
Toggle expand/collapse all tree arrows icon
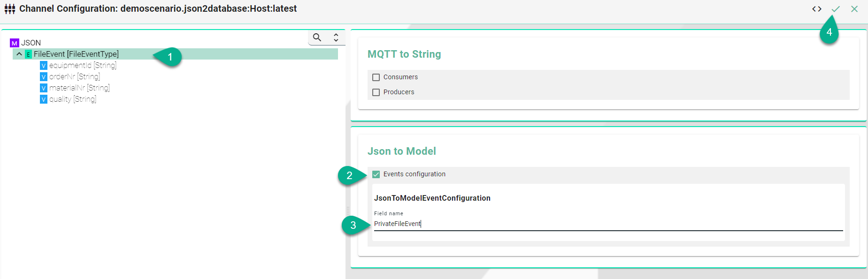point(336,38)
